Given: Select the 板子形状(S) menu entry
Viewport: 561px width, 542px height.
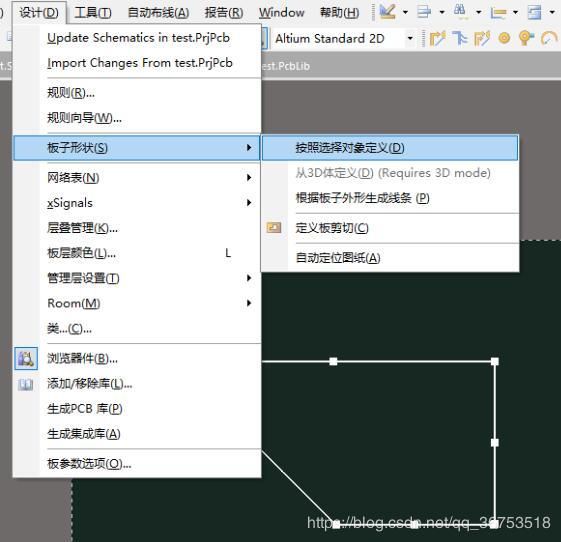Looking at the screenshot, I should click(137, 147).
